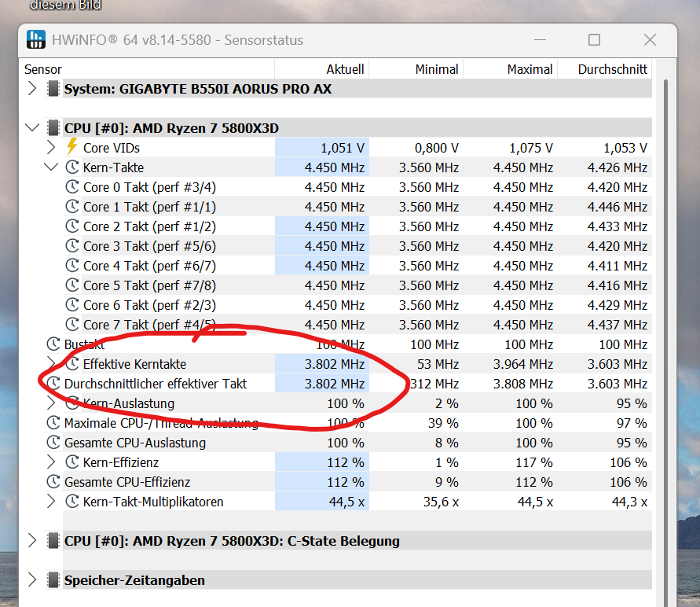
Task: Click the lightning bolt icon for Core VIDs
Action: click(71, 147)
